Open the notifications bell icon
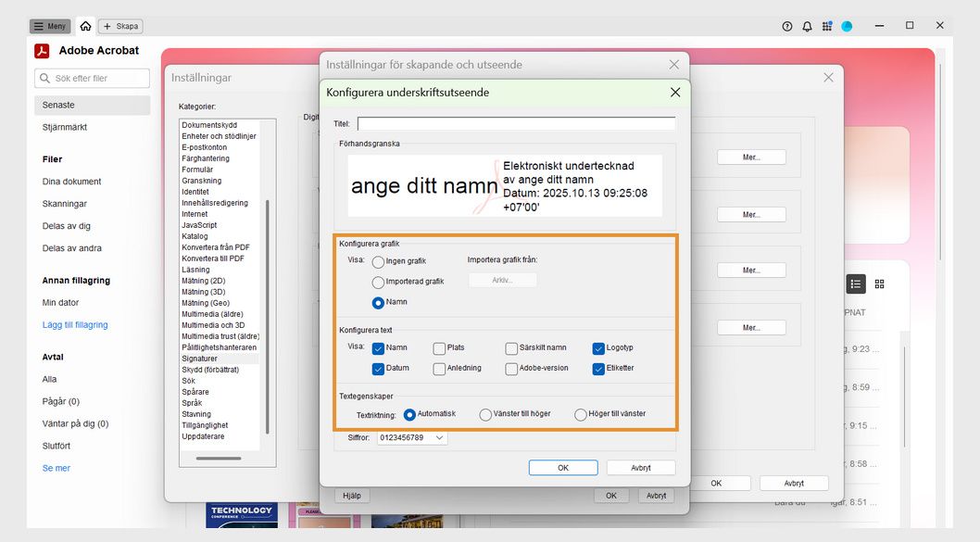The width and height of the screenshot is (980, 542). [x=806, y=26]
